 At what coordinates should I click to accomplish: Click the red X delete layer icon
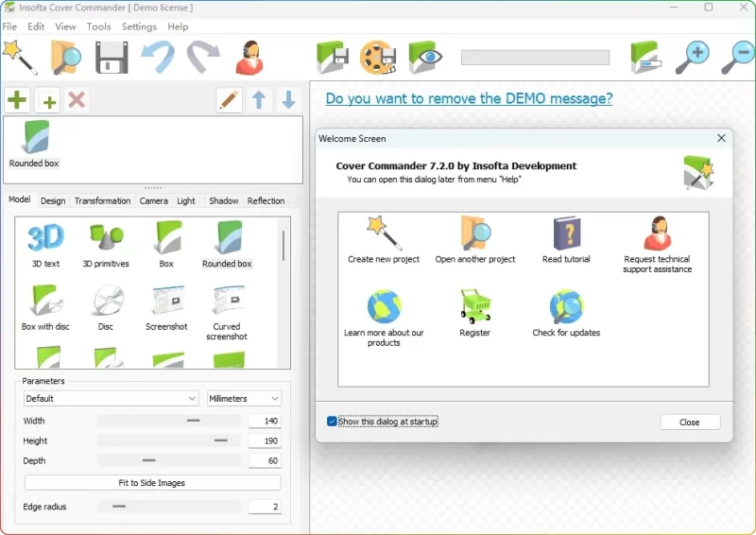77,100
